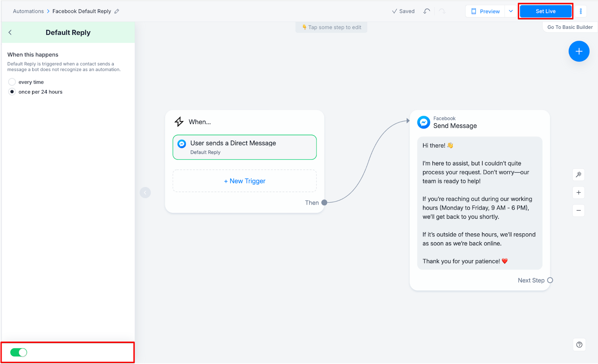Click the magic wand auto-arrange icon
This screenshot has height=364, width=598.
click(x=579, y=174)
